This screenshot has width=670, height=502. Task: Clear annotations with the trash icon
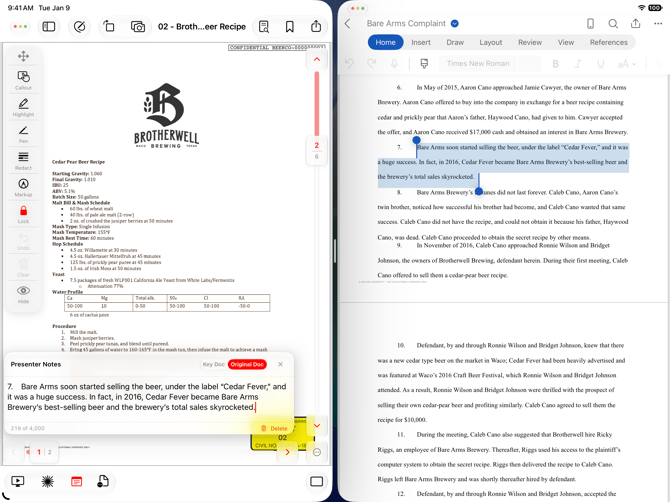coord(24,267)
